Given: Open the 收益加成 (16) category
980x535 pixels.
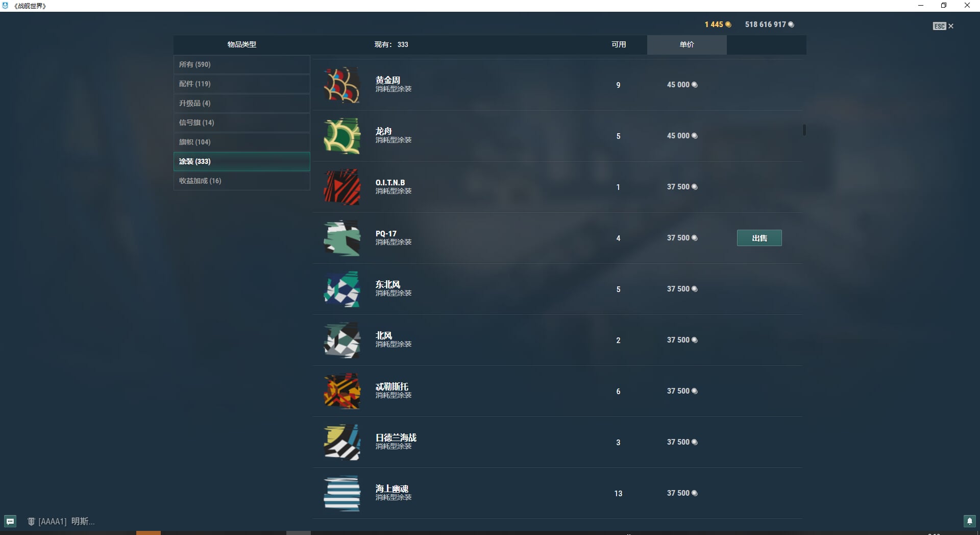Looking at the screenshot, I should 242,181.
